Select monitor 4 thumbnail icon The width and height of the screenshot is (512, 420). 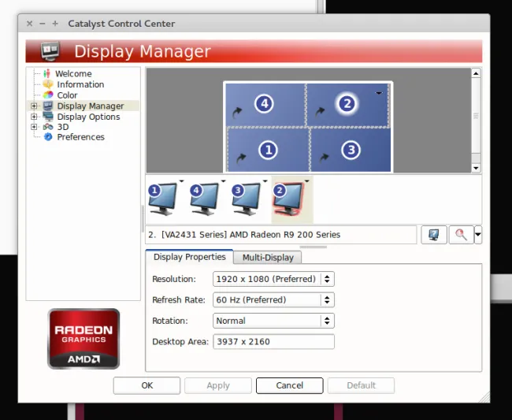[205, 199]
